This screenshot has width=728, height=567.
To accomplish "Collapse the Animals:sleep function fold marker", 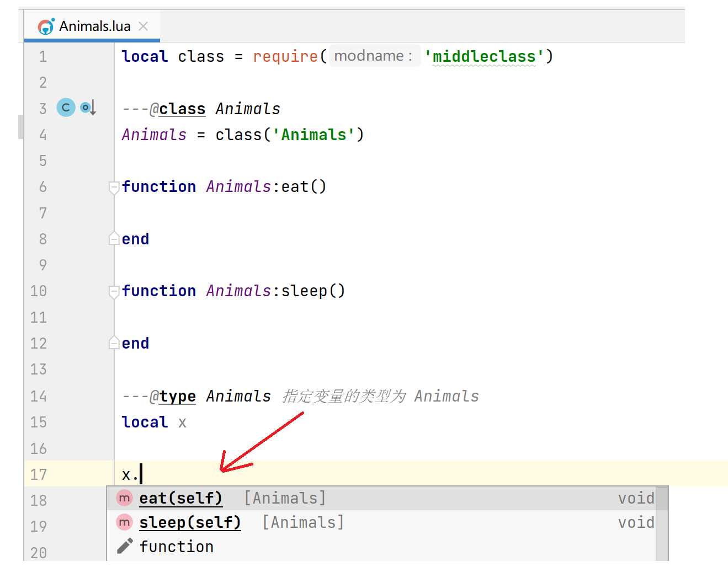I will [114, 292].
